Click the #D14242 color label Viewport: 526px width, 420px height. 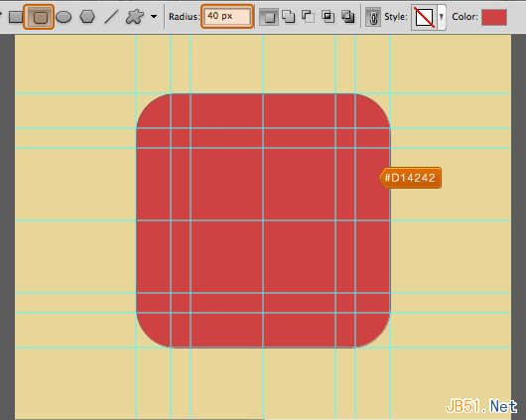point(410,178)
